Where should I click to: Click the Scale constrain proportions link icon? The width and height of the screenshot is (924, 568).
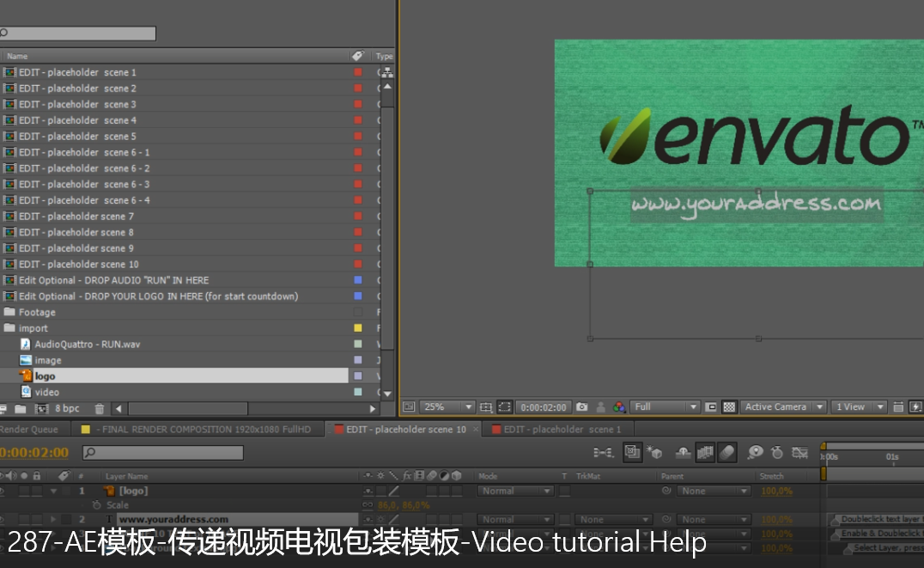pyautogui.click(x=368, y=505)
